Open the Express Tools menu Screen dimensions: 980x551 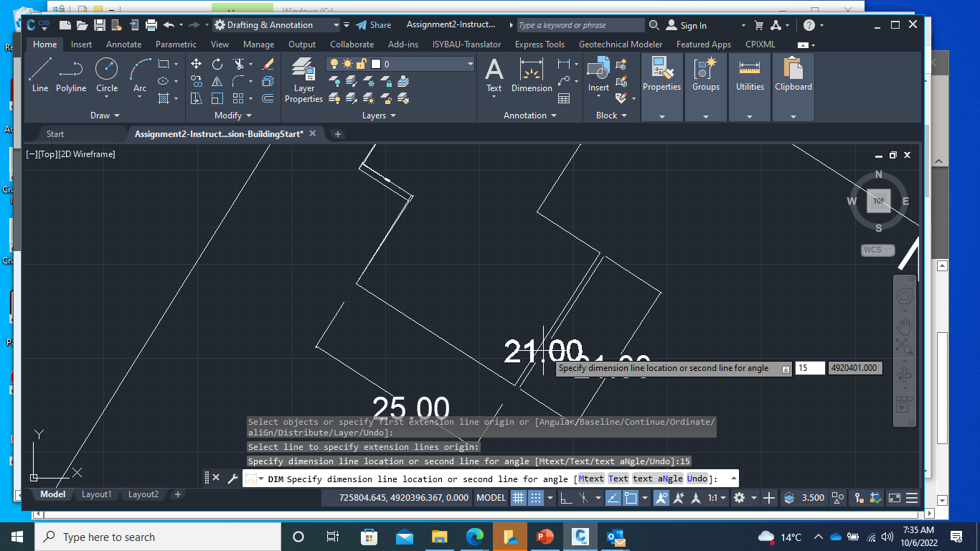pyautogui.click(x=540, y=44)
